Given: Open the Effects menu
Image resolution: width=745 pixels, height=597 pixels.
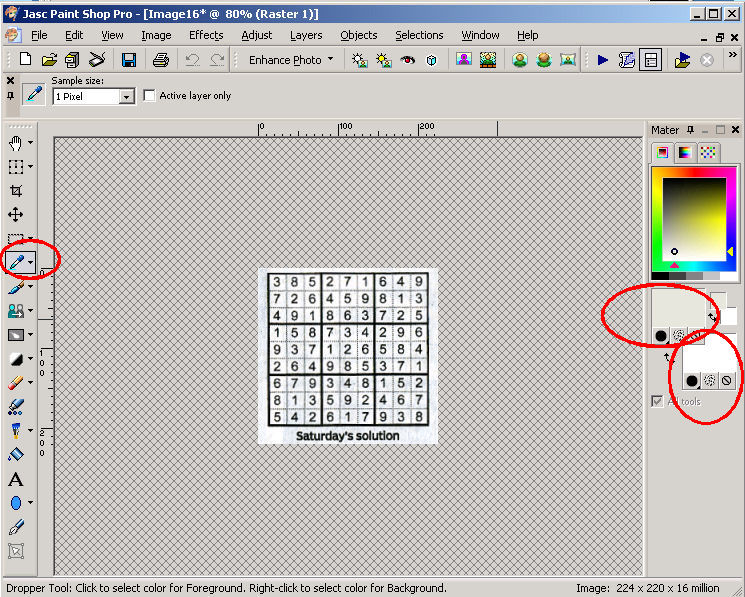Looking at the screenshot, I should pyautogui.click(x=206, y=35).
